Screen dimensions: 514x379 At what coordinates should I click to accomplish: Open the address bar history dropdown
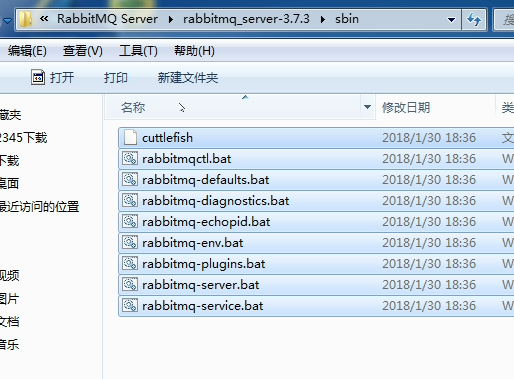(x=451, y=20)
